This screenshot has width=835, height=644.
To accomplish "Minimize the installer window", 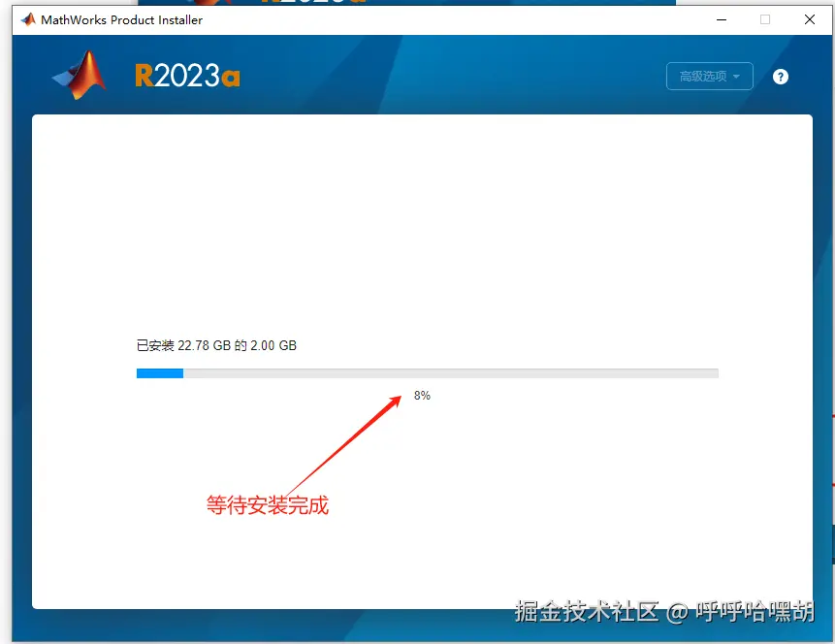I will [x=722, y=19].
